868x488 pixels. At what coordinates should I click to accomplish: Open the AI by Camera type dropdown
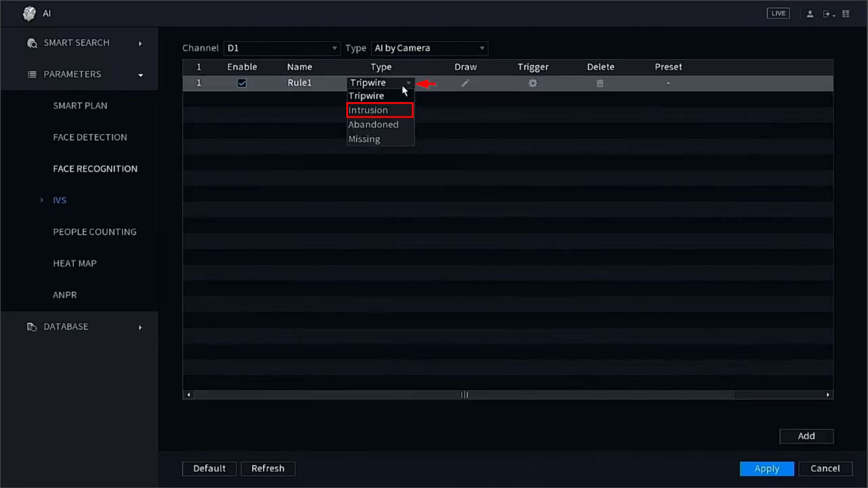click(x=429, y=48)
